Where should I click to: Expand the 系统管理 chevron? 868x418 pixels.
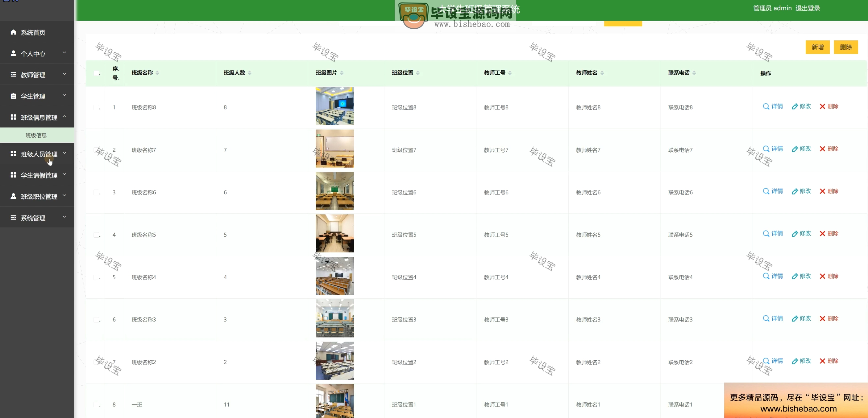click(x=64, y=217)
